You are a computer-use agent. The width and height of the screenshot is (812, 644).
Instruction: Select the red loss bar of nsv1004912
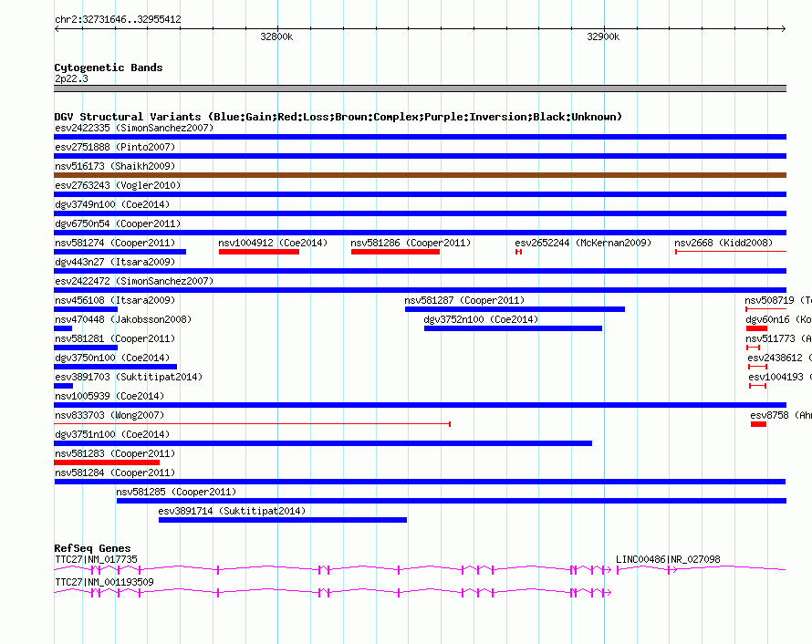pos(259,252)
